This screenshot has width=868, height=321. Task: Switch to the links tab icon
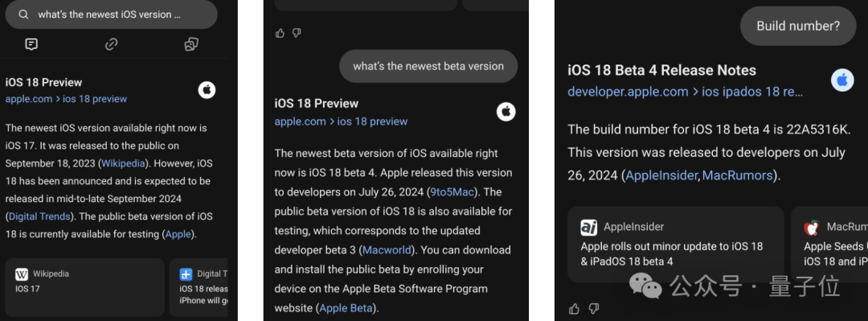(x=111, y=44)
